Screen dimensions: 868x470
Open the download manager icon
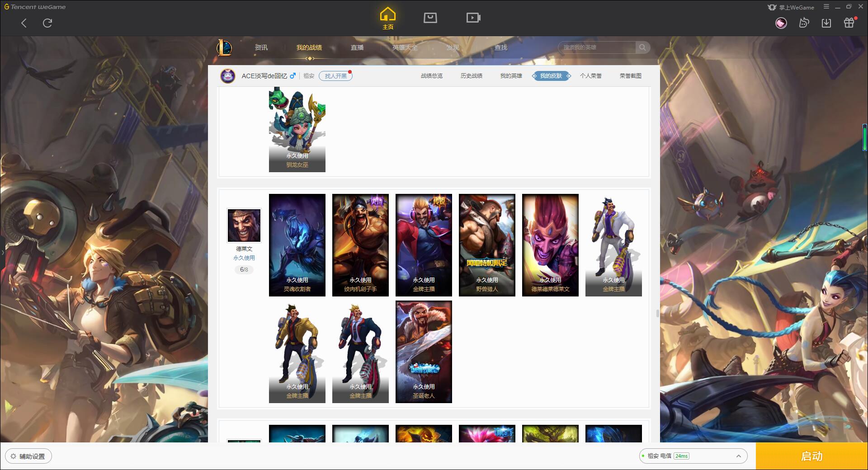(826, 23)
